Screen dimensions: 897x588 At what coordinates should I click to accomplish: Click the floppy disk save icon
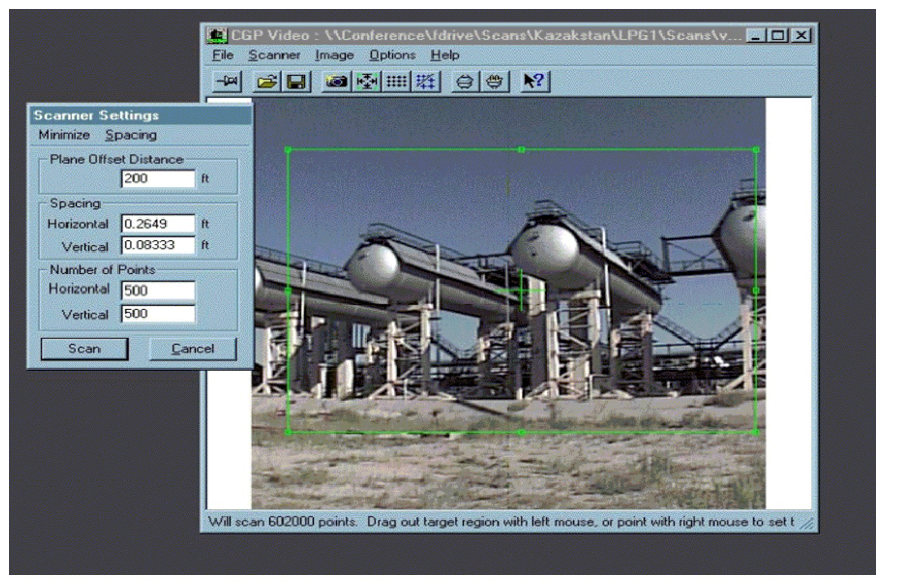pyautogui.click(x=297, y=81)
